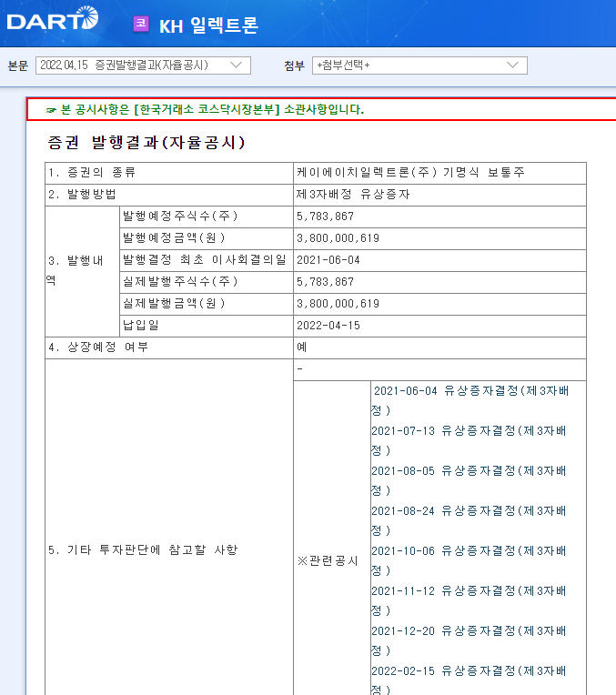This screenshot has height=695, width=616.
Task: Open related disclosure dated 2021-06-04
Action: click(470, 400)
